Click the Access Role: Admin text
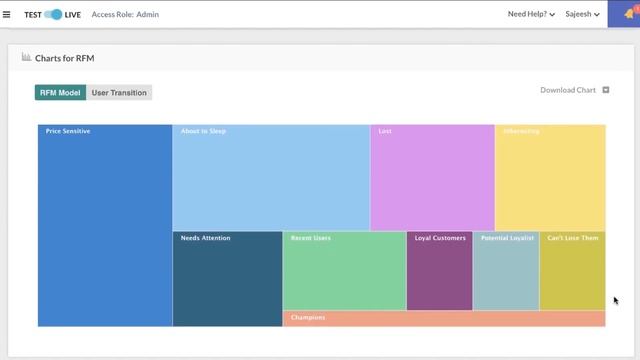The width and height of the screenshot is (640, 360). point(125,14)
